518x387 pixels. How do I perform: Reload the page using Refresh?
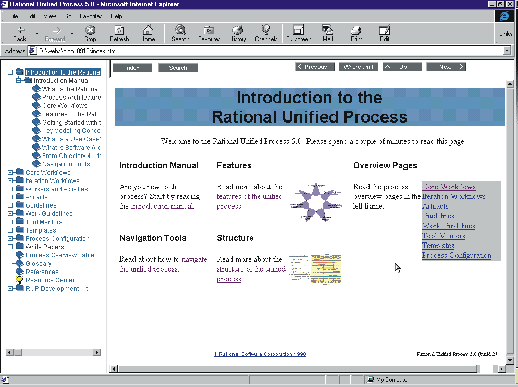coord(119,33)
